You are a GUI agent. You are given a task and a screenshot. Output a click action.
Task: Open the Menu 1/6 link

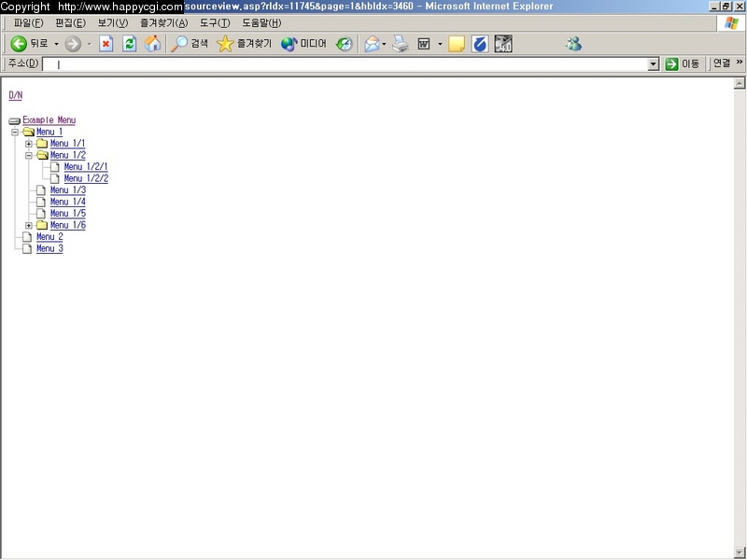coord(68,225)
